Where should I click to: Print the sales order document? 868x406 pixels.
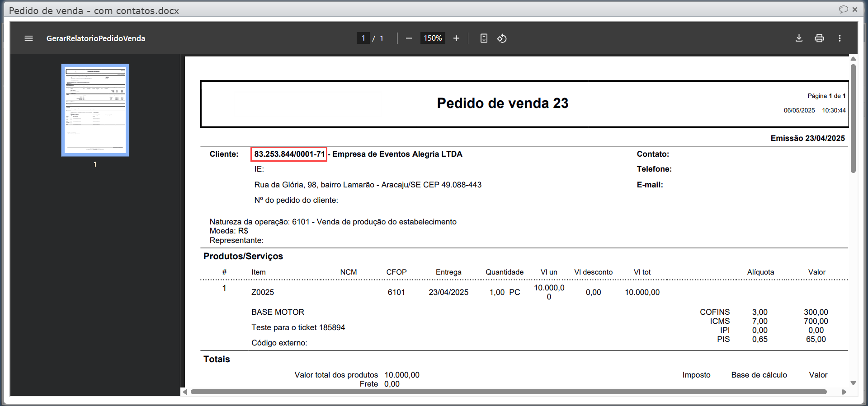tap(819, 38)
